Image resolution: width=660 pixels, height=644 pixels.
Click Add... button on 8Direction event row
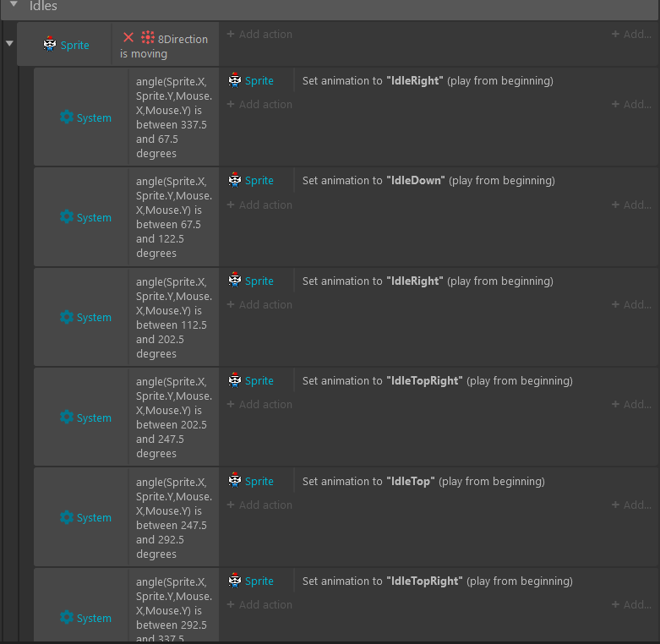coord(631,34)
